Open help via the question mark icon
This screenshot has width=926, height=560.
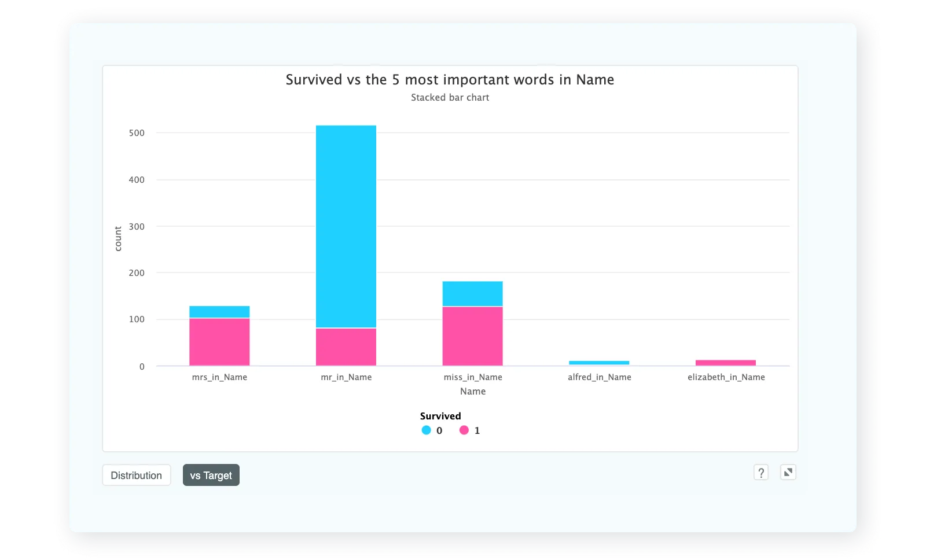760,473
